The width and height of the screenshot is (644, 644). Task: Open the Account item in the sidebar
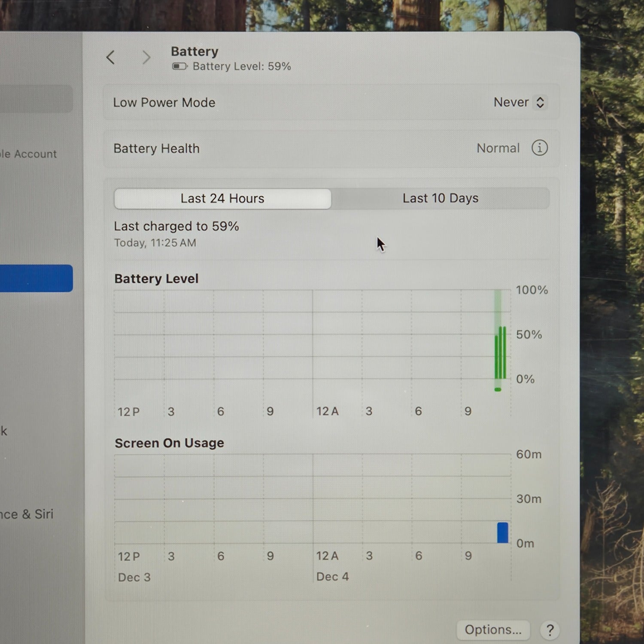point(28,154)
